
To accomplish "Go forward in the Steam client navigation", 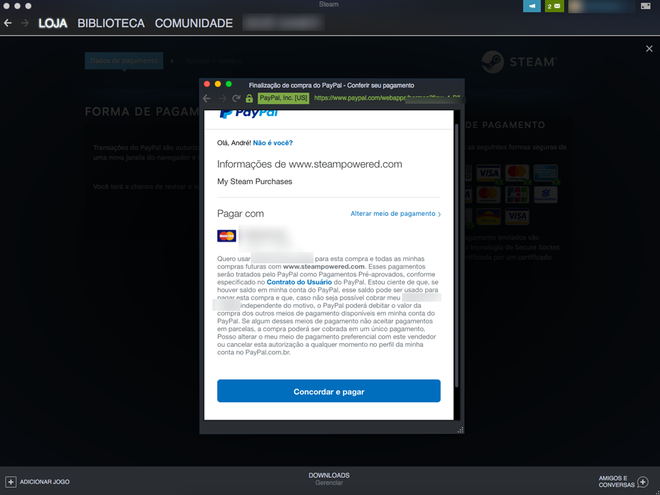I will point(25,23).
